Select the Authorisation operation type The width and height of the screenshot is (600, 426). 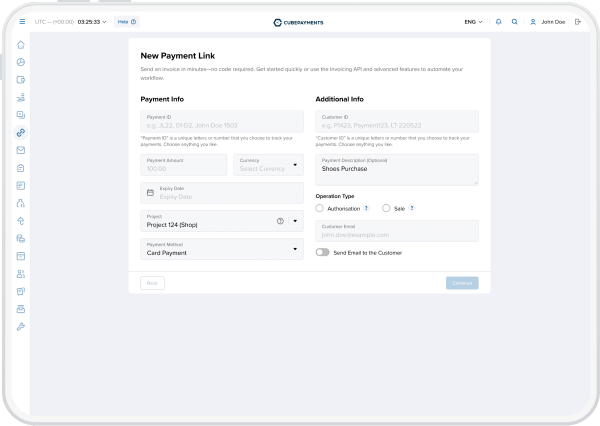click(320, 209)
